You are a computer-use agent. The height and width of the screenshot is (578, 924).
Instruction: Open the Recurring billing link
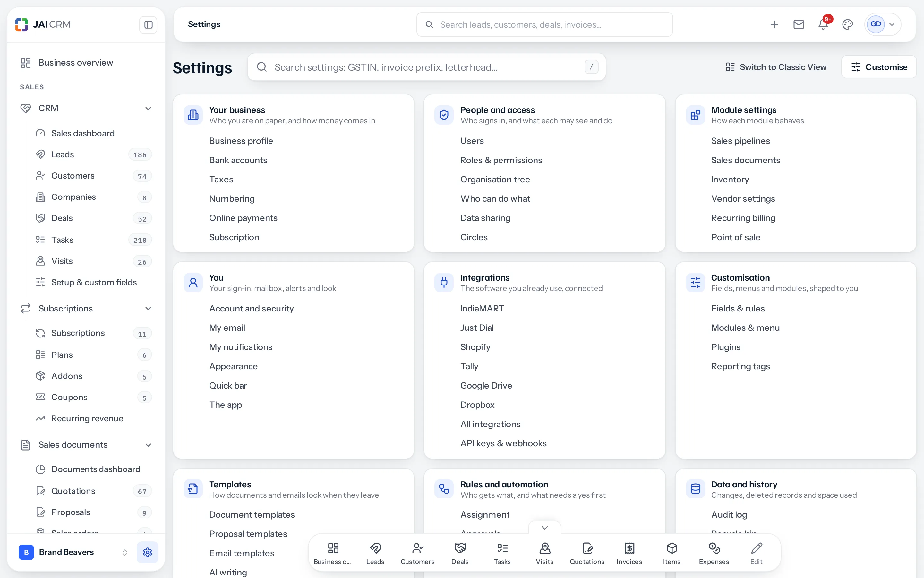(x=743, y=218)
